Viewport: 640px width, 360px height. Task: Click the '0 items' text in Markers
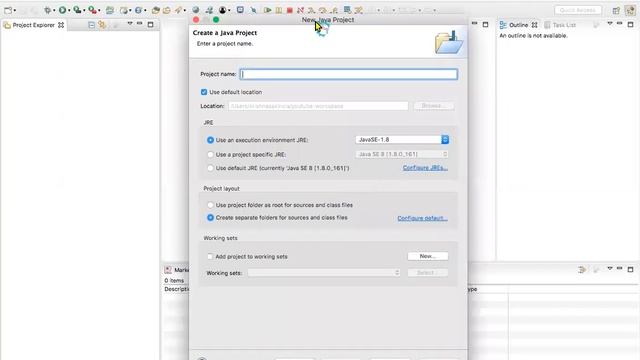(174, 280)
